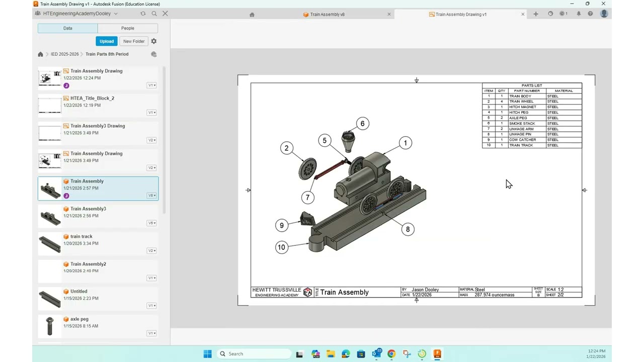Open the search icon in data panel header
This screenshot has width=644, height=362.
click(154, 14)
